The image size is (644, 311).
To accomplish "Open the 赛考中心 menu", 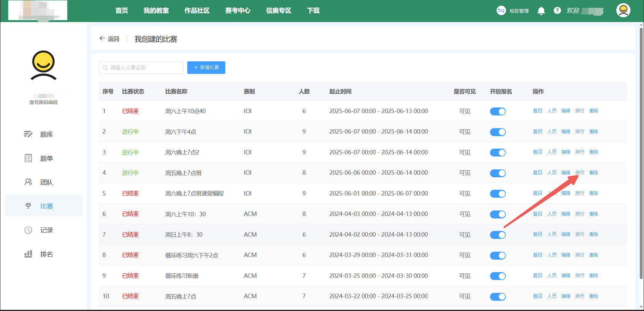I will pyautogui.click(x=238, y=11).
